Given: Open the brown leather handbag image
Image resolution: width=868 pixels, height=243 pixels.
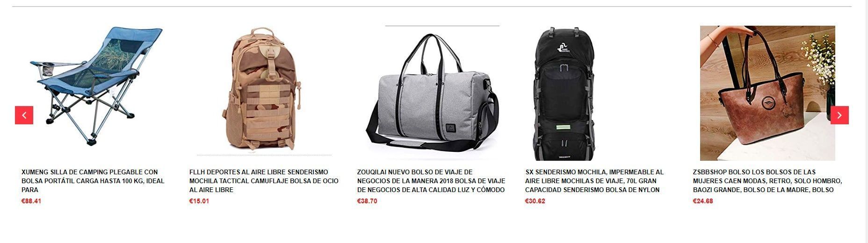Looking at the screenshot, I should [767, 93].
